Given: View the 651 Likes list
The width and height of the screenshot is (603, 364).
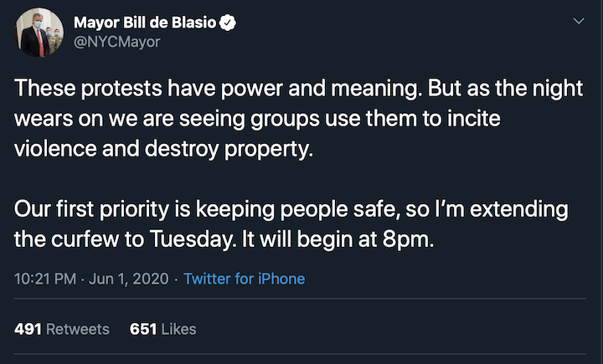Looking at the screenshot, I should tap(163, 329).
